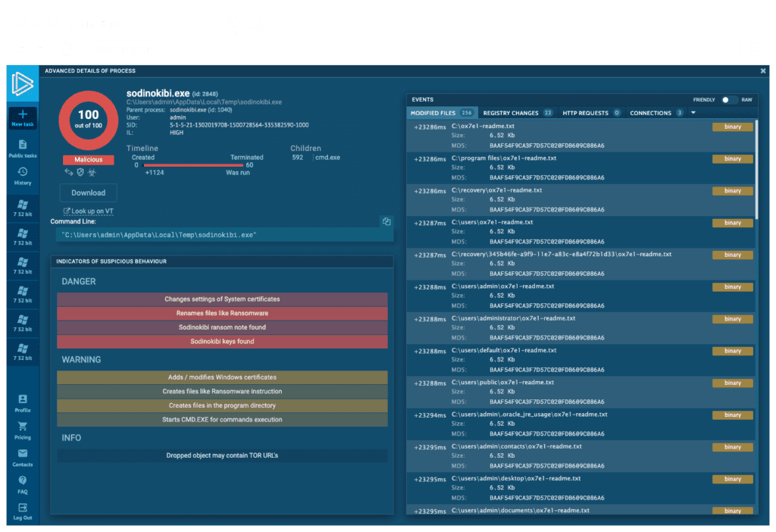Click the Log Out icon
Image resolution: width=776 pixels, height=532 pixels.
pyautogui.click(x=23, y=512)
